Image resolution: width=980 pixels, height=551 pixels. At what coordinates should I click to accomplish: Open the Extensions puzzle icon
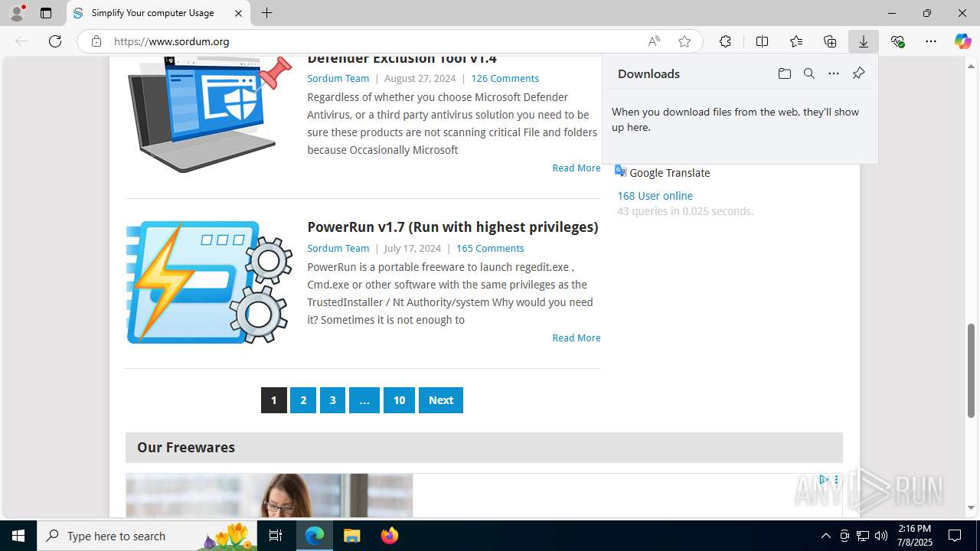(725, 41)
